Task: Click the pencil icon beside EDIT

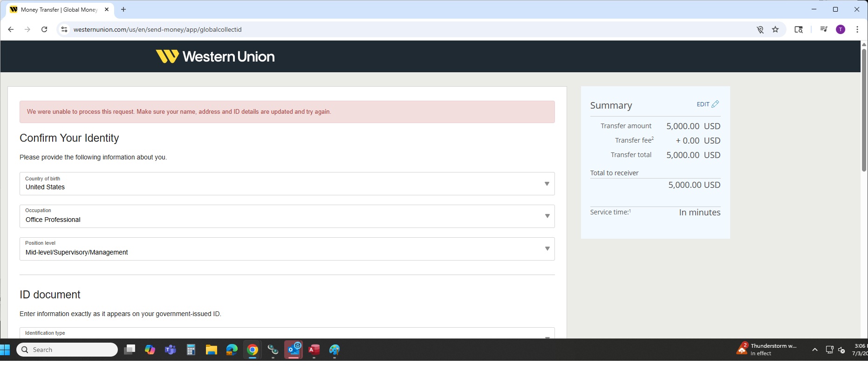Action: tap(715, 104)
